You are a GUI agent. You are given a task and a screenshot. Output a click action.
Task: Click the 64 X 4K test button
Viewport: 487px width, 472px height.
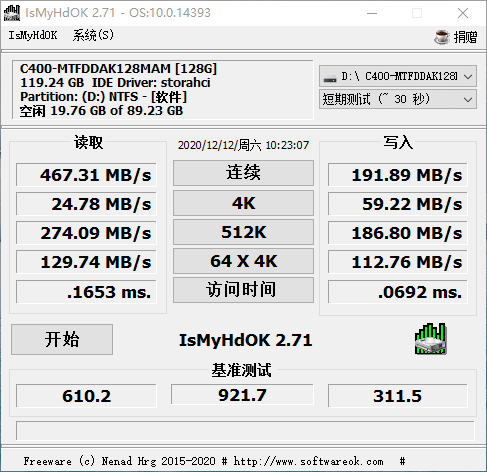243,261
